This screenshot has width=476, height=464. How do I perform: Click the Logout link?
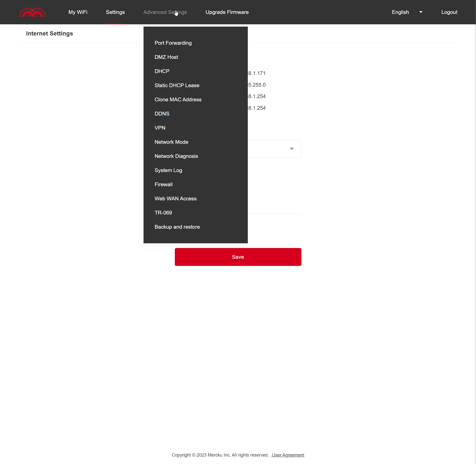(449, 12)
